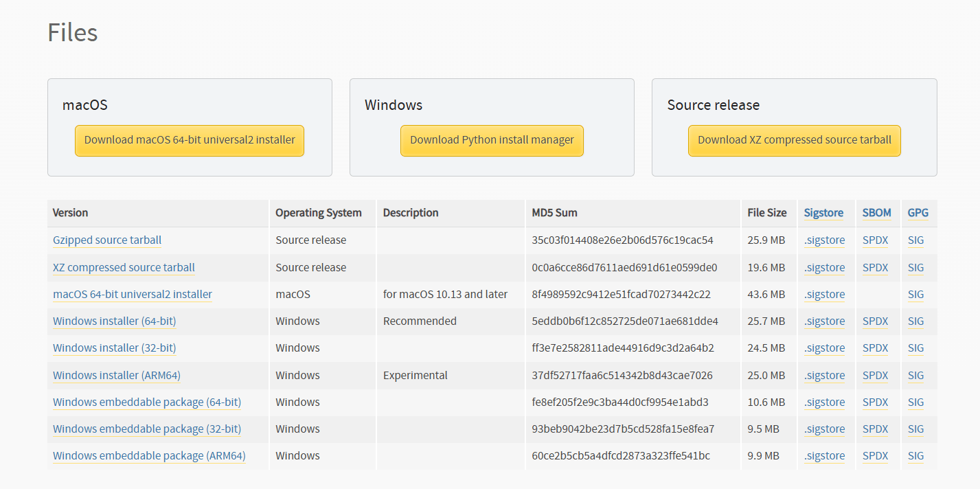Click the Download macOS 64-bit universal2 installer button
Screen dimensions: 980x489
[189, 140]
